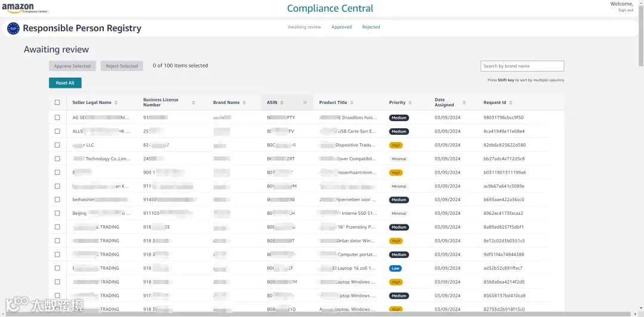Viewport: 644px width, 317px height.
Task: Click the Amazon Compliance Central logo
Action: 26,8
